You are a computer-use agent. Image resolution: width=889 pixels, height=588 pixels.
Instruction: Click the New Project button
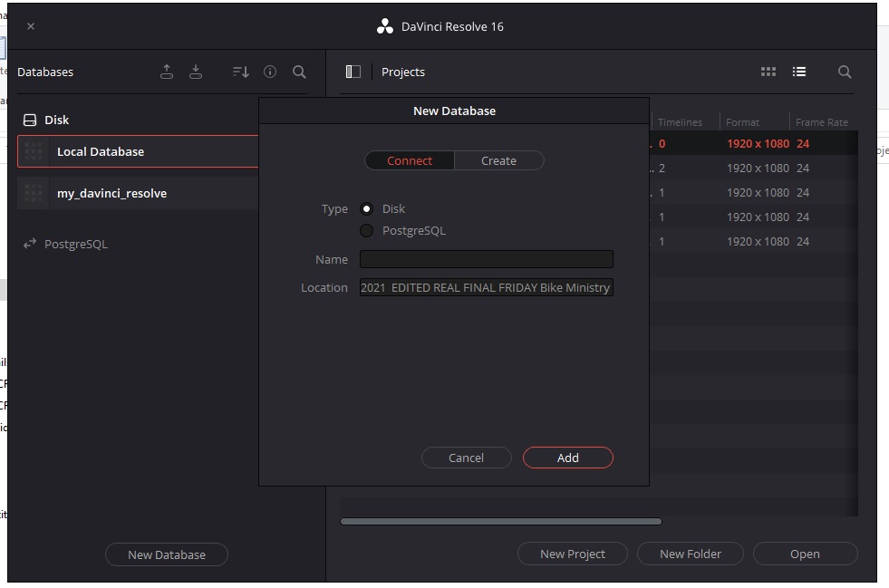[573, 554]
